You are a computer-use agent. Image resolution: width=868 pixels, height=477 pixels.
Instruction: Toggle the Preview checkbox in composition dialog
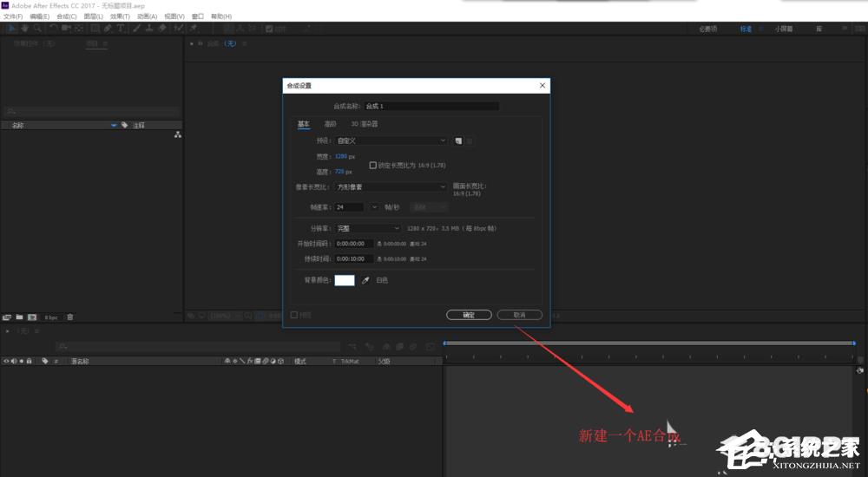point(294,315)
